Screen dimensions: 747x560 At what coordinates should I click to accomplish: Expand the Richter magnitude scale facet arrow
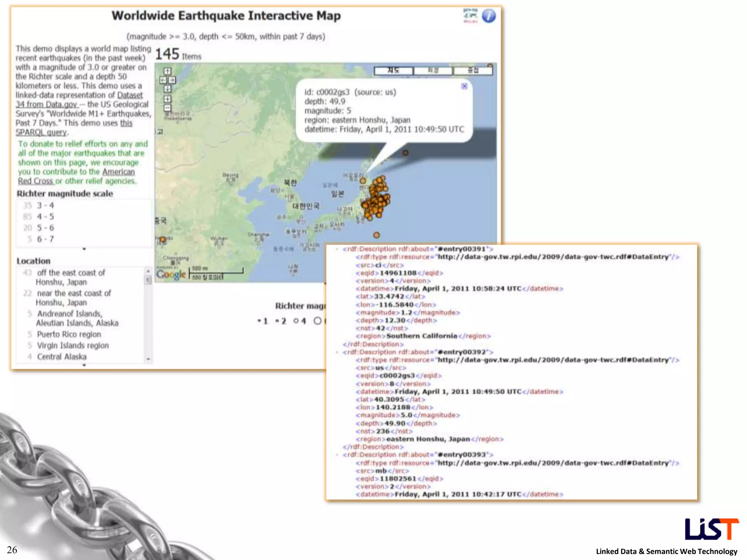point(84,249)
